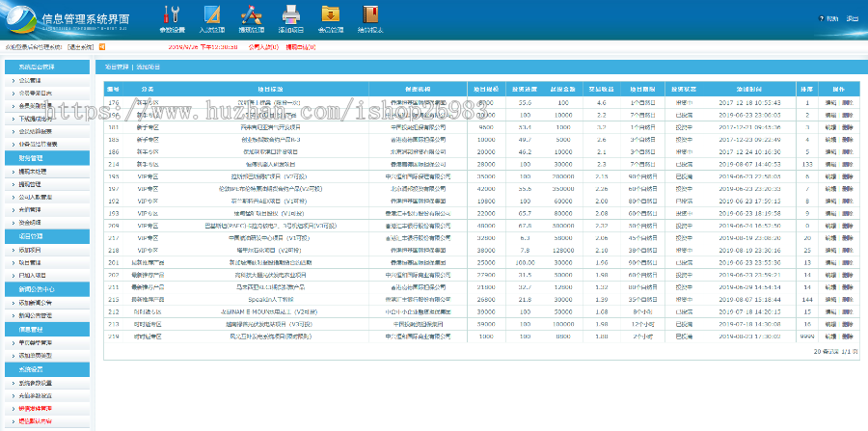Open the red 公司入款(0) notification link
This screenshot has height=431, width=868.
tap(261, 45)
